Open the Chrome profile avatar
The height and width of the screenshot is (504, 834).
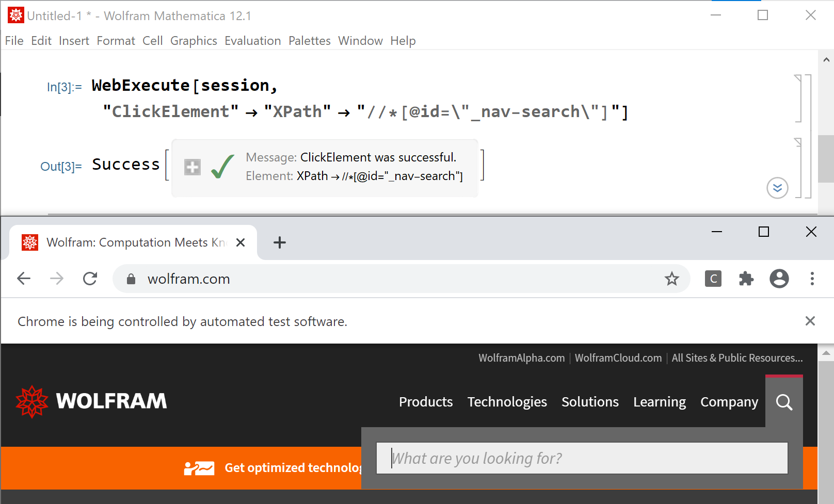[x=779, y=279]
